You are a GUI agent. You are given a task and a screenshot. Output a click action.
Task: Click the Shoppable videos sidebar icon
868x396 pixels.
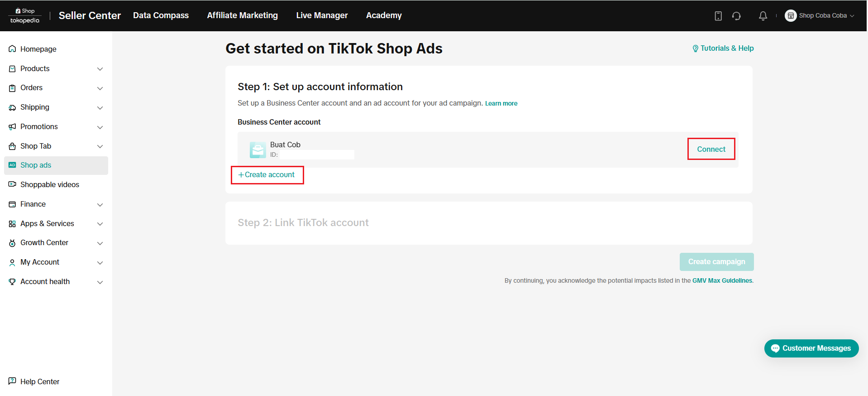[x=12, y=184]
